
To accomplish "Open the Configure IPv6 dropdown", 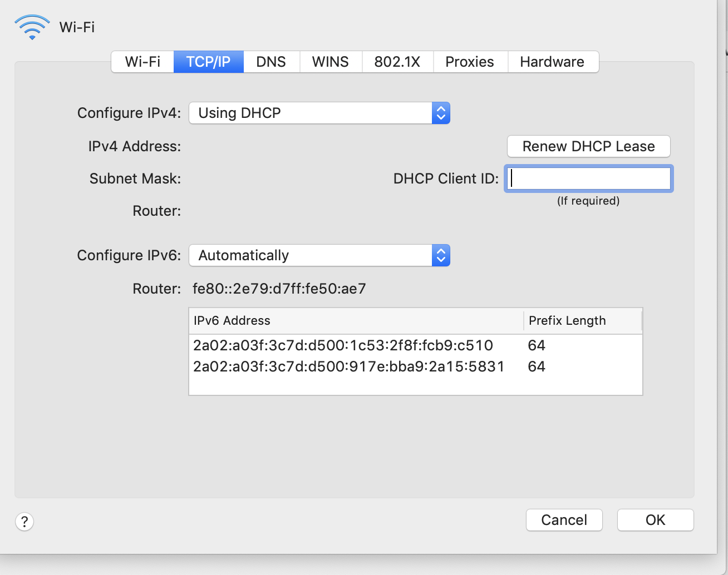I will [319, 255].
